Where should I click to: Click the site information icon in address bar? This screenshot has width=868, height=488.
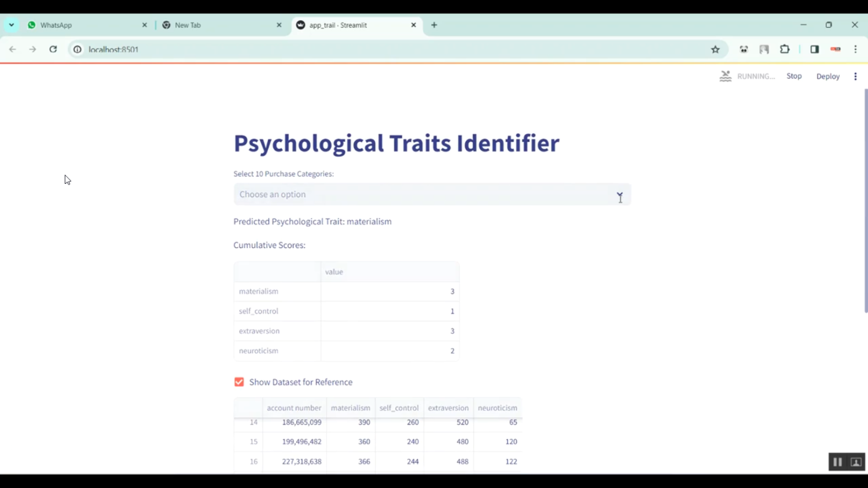pyautogui.click(x=78, y=49)
